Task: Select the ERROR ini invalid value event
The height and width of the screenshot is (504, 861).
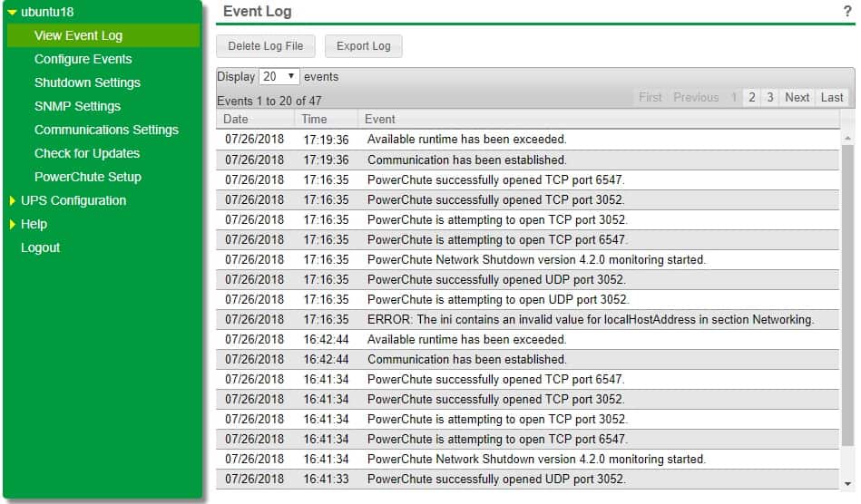Action: 528,320
